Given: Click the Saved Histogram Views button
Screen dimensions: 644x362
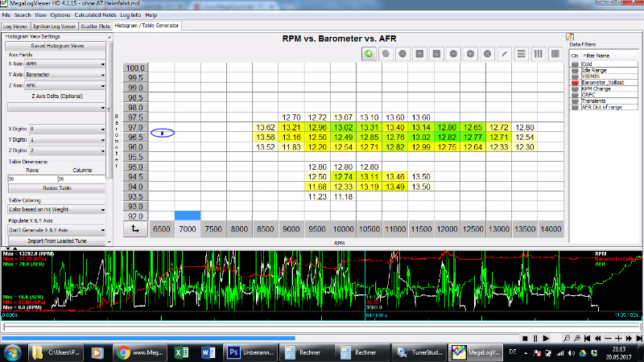Looking at the screenshot, I should (56, 46).
